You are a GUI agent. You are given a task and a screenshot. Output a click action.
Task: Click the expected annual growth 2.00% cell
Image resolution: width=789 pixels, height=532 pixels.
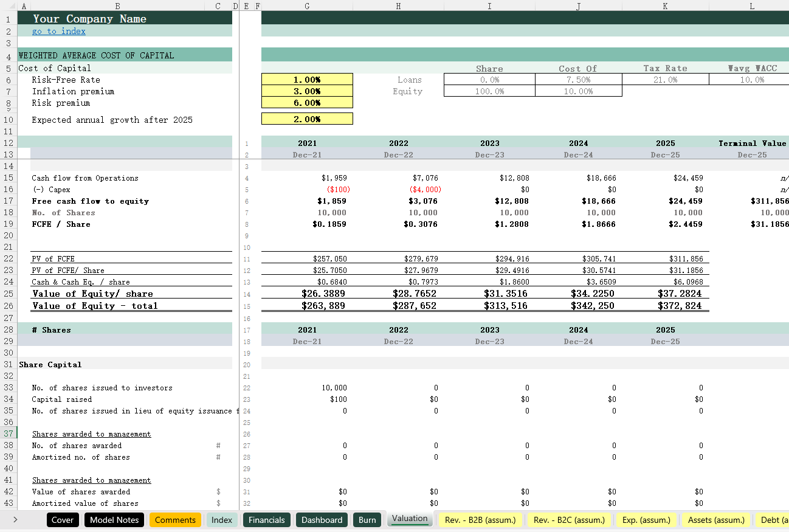pyautogui.click(x=307, y=119)
